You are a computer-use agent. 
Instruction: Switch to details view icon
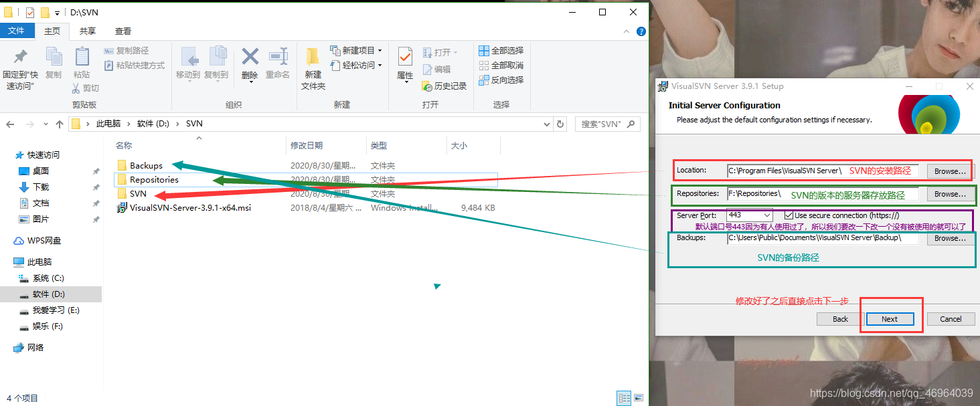click(x=624, y=398)
